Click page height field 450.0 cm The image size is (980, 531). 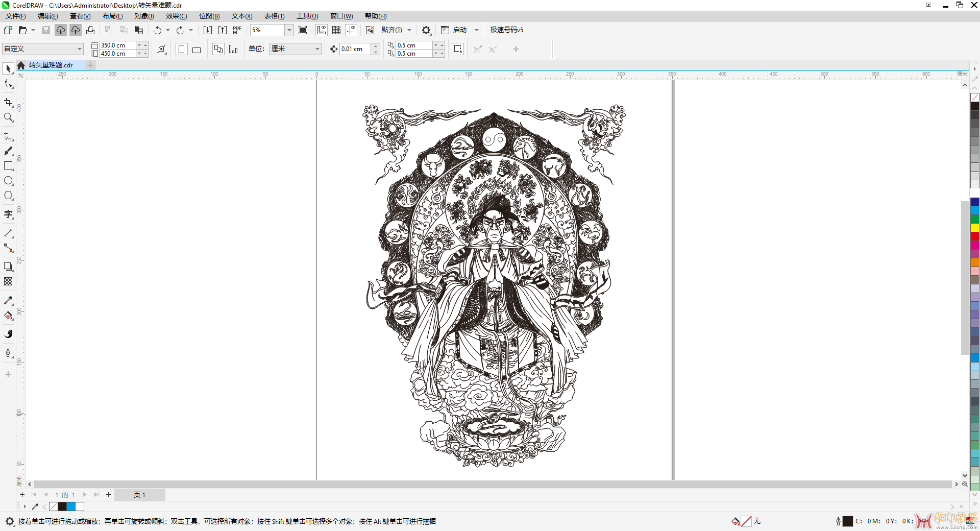point(117,54)
